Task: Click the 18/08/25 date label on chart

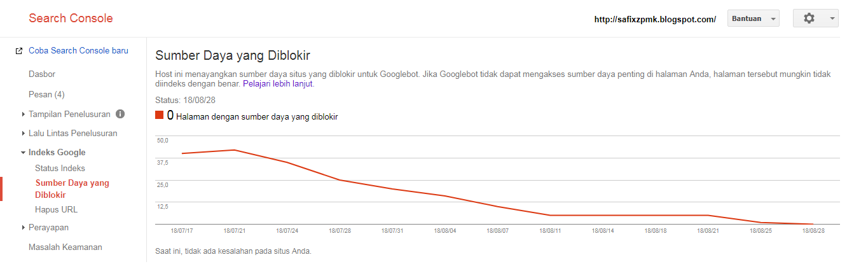Action: 761,230
